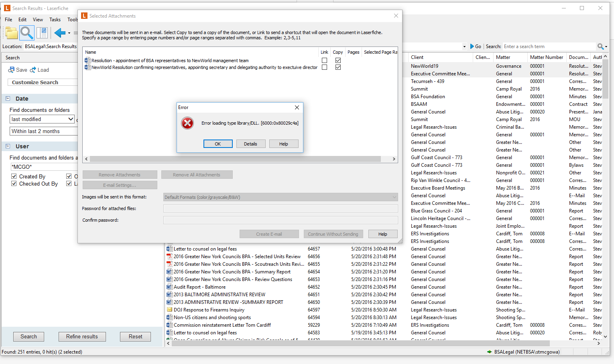Reset the search criteria
This screenshot has width=614, height=364.
(136, 337)
